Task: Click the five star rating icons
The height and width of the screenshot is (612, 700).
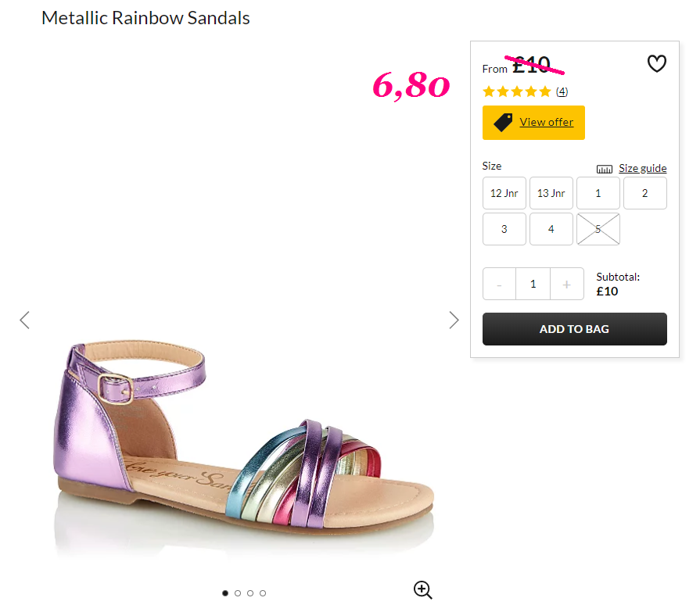Action: click(517, 91)
